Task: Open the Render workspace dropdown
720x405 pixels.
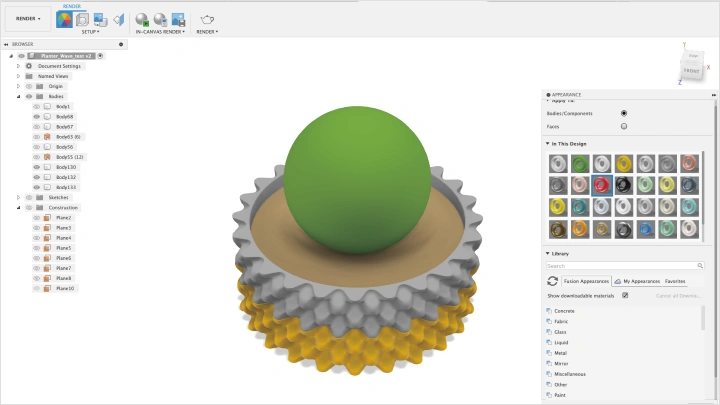Action: (x=26, y=19)
